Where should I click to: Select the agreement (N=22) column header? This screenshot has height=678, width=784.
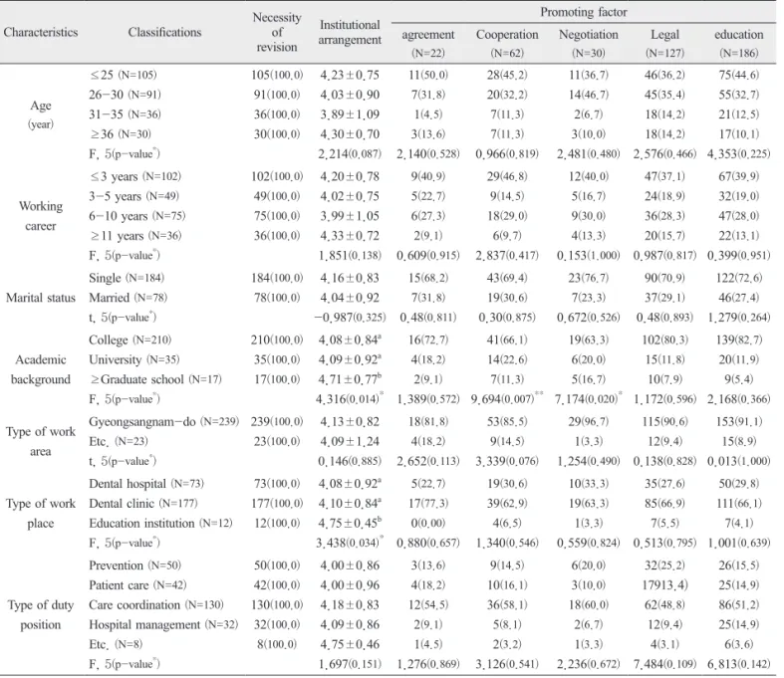point(428,44)
